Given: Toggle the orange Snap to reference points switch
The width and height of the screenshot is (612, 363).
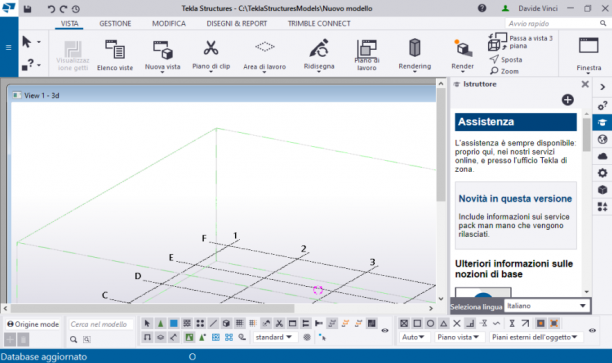Looking at the screenshot, I should click(x=541, y=323).
